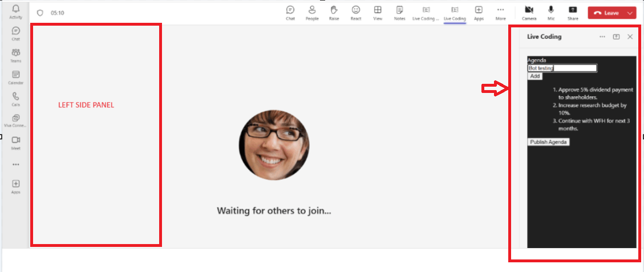Select agenda item Continue with WFH
The height and width of the screenshot is (272, 644).
pos(596,124)
